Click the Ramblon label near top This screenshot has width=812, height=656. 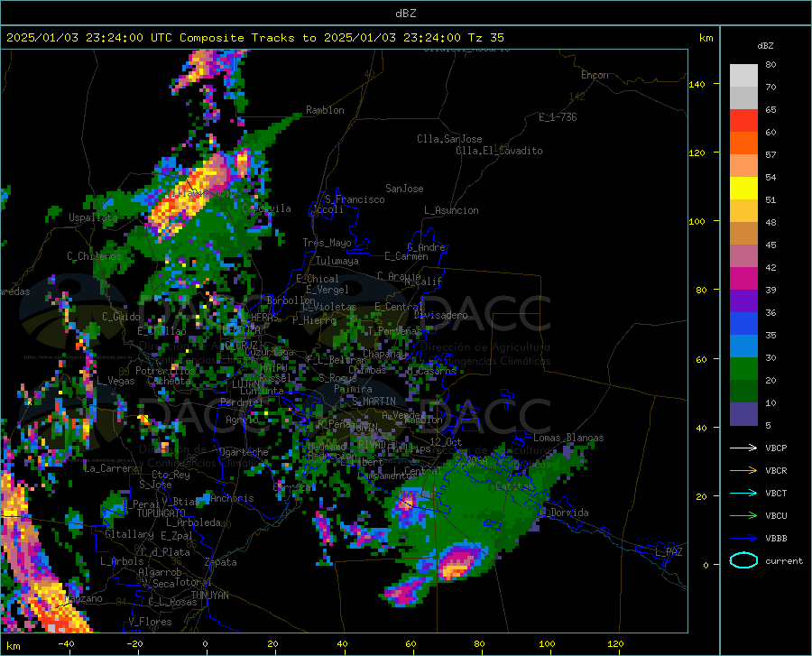click(x=325, y=110)
